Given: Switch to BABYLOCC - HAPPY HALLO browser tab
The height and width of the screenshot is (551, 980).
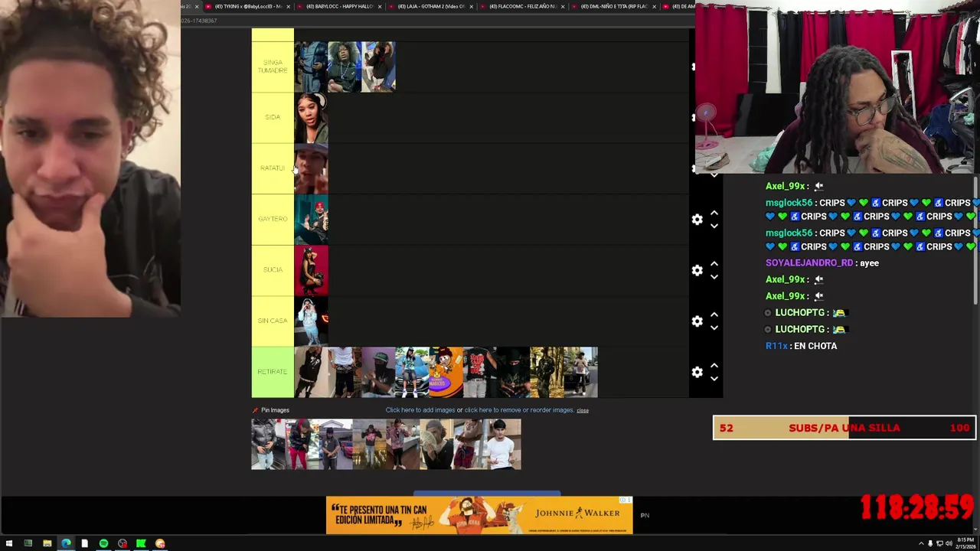Looking at the screenshot, I should coord(339,6).
